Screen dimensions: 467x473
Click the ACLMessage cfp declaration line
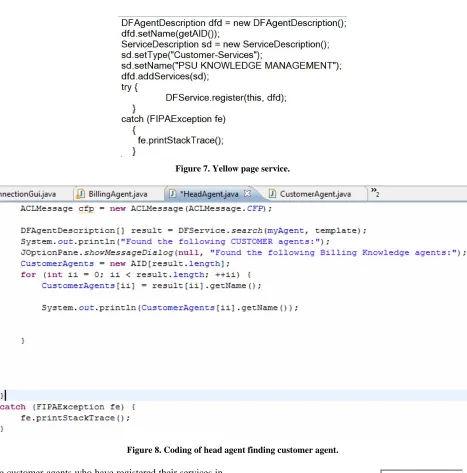[146, 209]
